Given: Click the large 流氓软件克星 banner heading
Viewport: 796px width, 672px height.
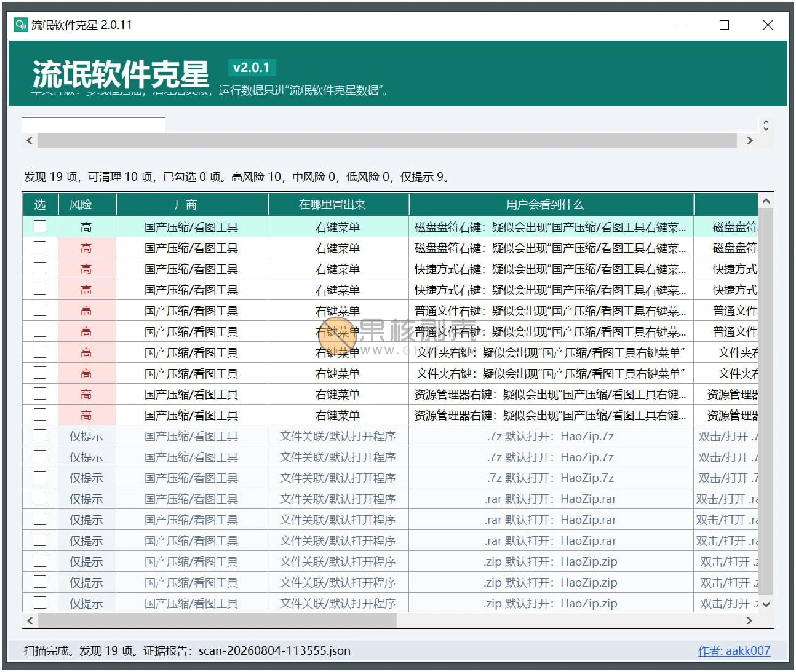Looking at the screenshot, I should point(121,74).
